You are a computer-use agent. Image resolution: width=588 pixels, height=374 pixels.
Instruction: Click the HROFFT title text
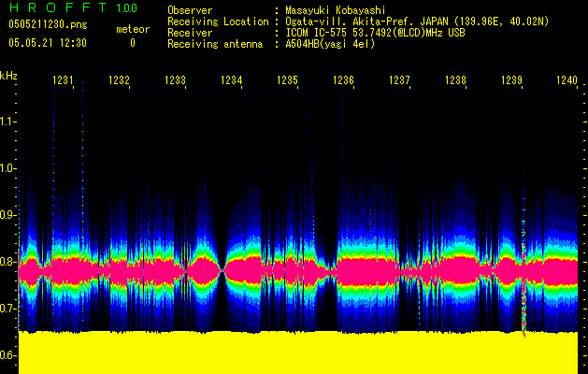tap(57, 7)
